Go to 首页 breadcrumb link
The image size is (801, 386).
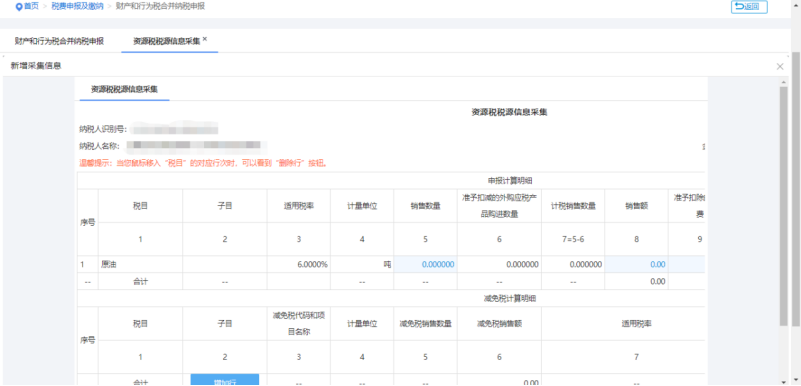point(31,7)
